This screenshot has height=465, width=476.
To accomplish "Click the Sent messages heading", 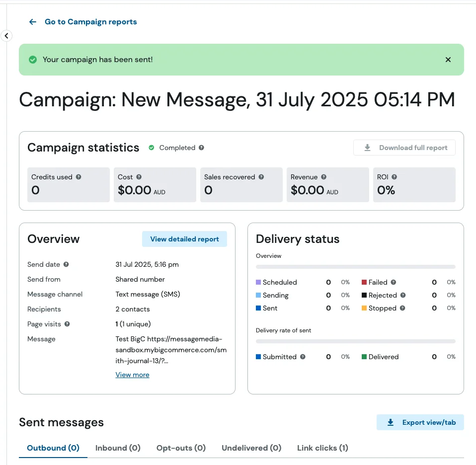I will click(61, 422).
